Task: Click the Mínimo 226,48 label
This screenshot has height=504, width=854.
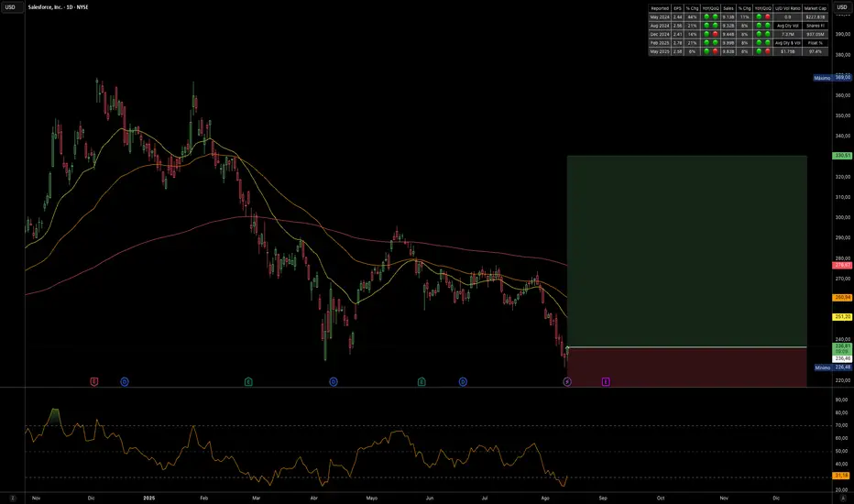Action: (x=832, y=367)
